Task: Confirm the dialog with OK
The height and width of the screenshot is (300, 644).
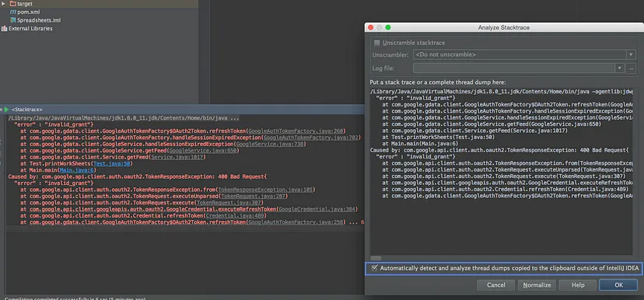Action: pos(618,284)
